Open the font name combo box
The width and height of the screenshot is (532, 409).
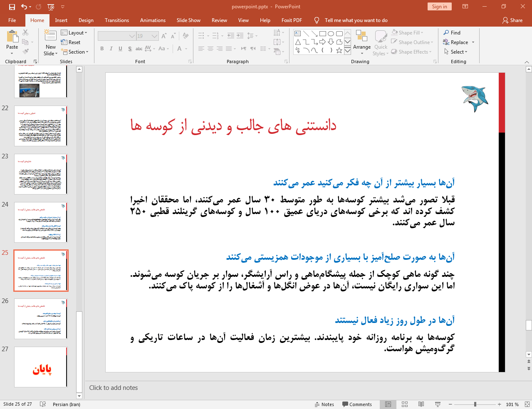click(117, 36)
